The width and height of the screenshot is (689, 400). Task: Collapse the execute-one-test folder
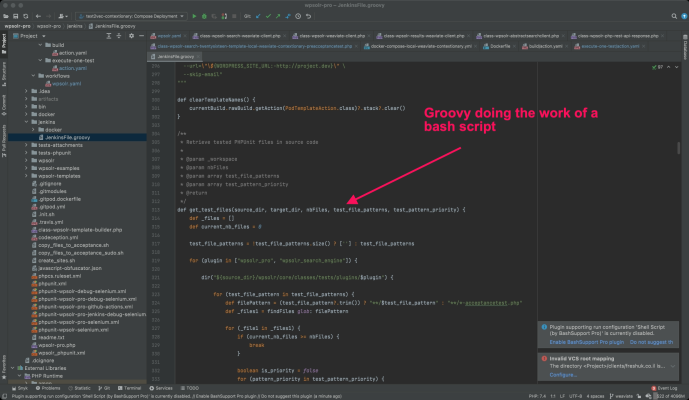click(x=40, y=61)
